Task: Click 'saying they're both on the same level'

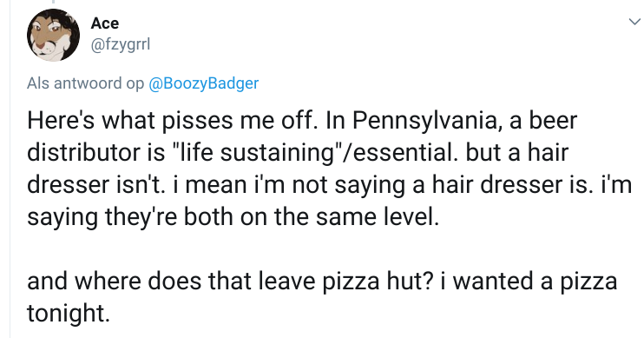Action: coord(233,216)
